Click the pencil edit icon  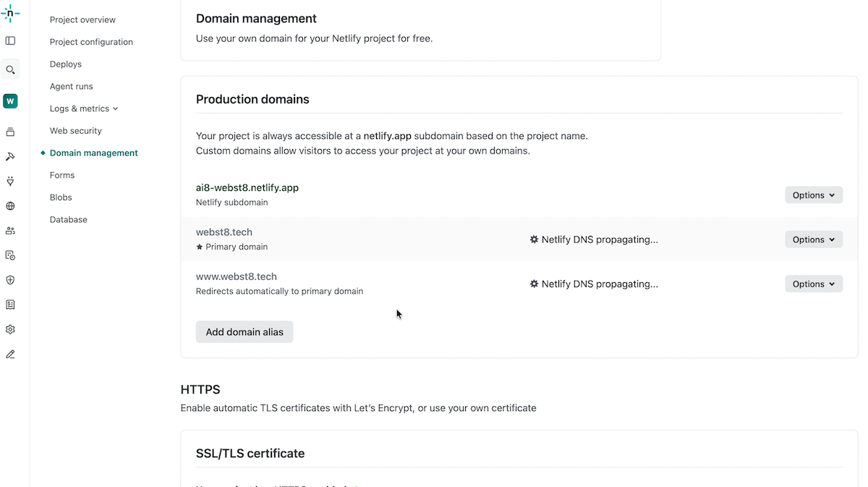(x=10, y=355)
